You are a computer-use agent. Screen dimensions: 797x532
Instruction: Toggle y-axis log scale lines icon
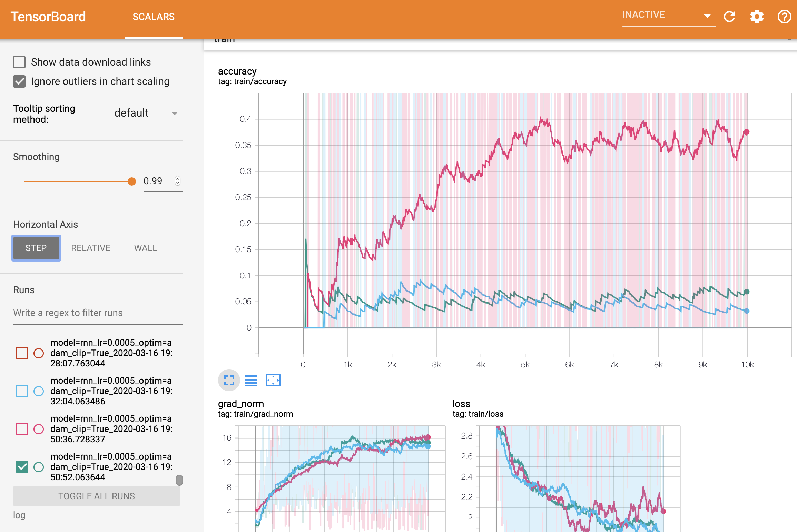coord(251,380)
